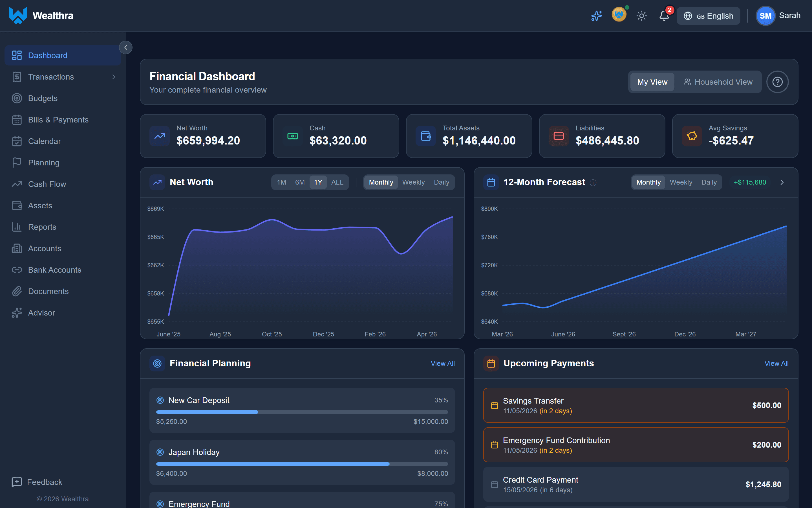Click the Calendar check icon
Screen dimensions: 812x508
click(17, 141)
